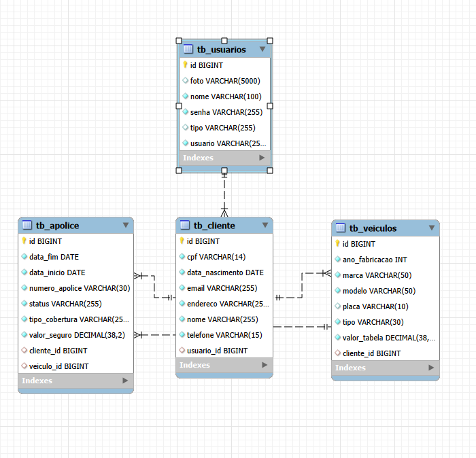Select usuario VARCHAR(25... column row

pyautogui.click(x=224, y=143)
